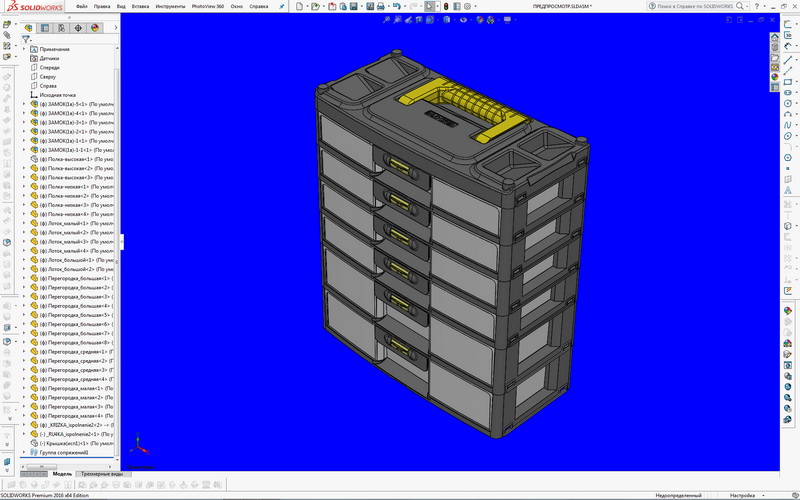Expand more manager tabs chevron
The width and height of the screenshot is (800, 500).
coord(116,28)
